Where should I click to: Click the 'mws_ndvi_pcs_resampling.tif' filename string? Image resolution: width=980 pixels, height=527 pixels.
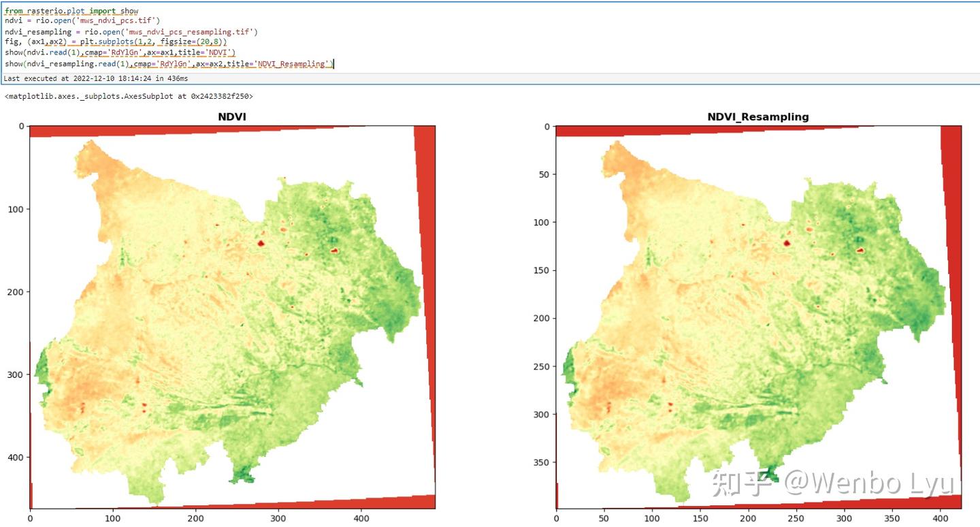(x=192, y=32)
